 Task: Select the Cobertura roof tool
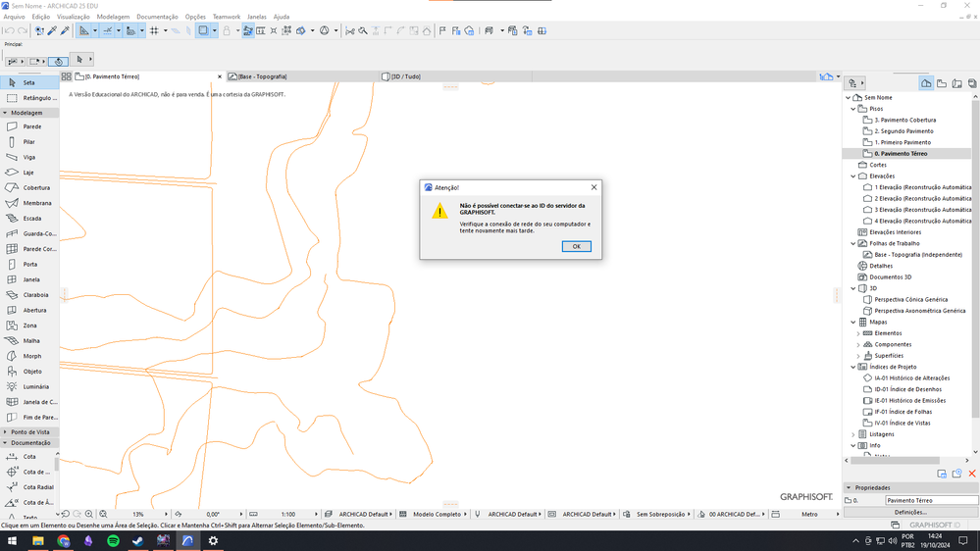[29, 187]
